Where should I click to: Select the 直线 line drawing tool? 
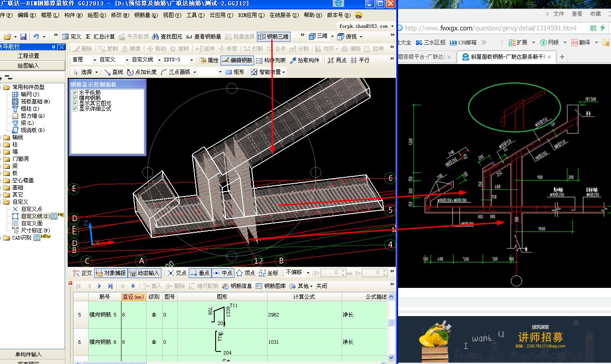[114, 72]
